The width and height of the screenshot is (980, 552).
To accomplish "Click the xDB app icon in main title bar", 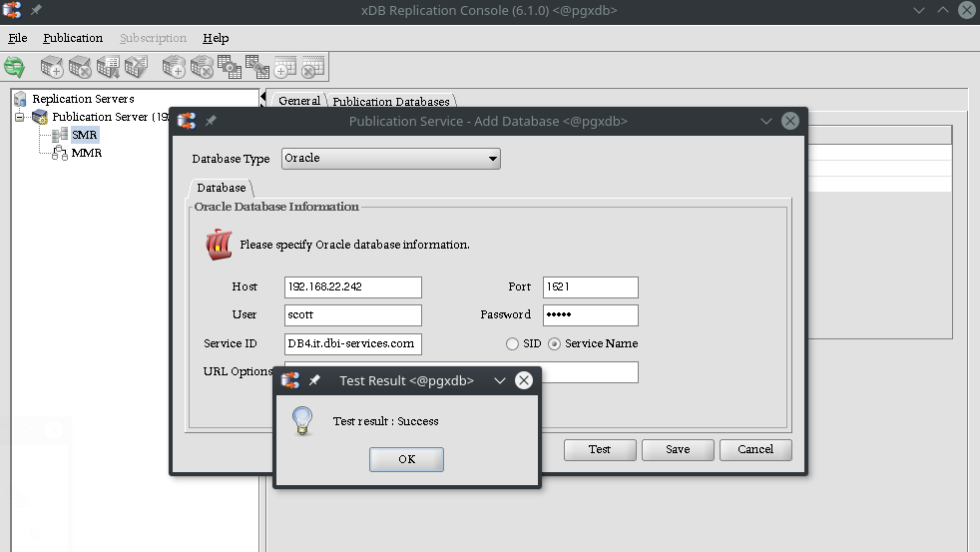I will pyautogui.click(x=12, y=10).
